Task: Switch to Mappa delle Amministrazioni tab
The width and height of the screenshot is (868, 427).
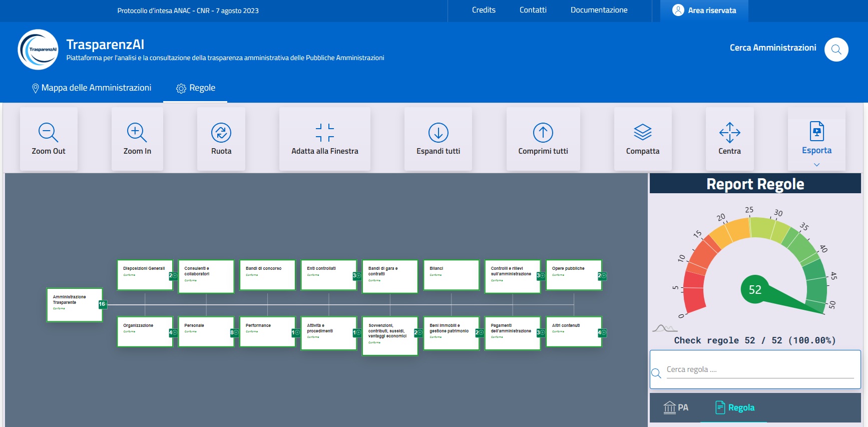Action: click(91, 88)
